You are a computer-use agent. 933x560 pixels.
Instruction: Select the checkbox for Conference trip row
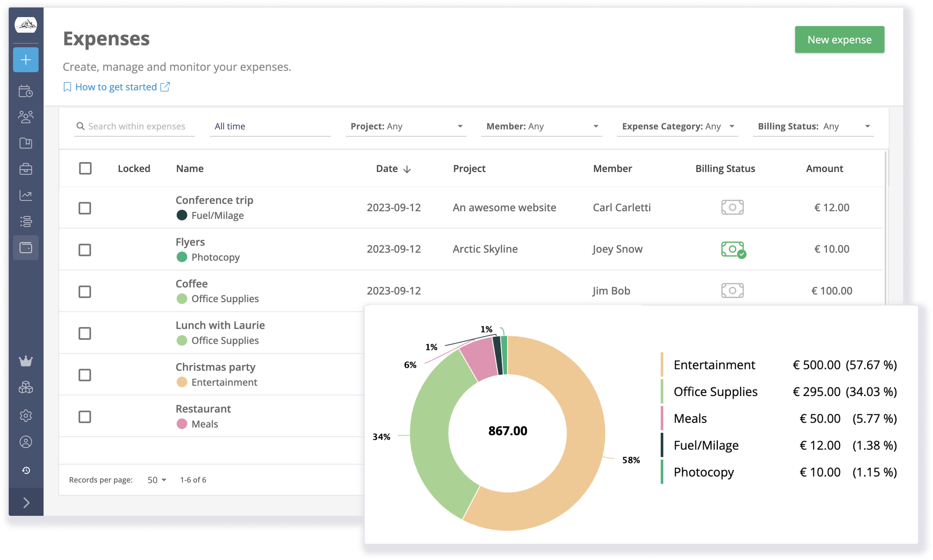point(85,208)
